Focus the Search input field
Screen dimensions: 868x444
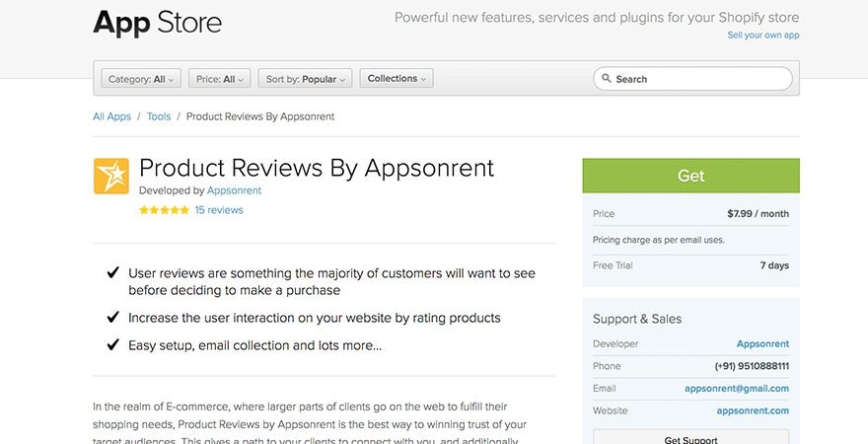tap(700, 79)
